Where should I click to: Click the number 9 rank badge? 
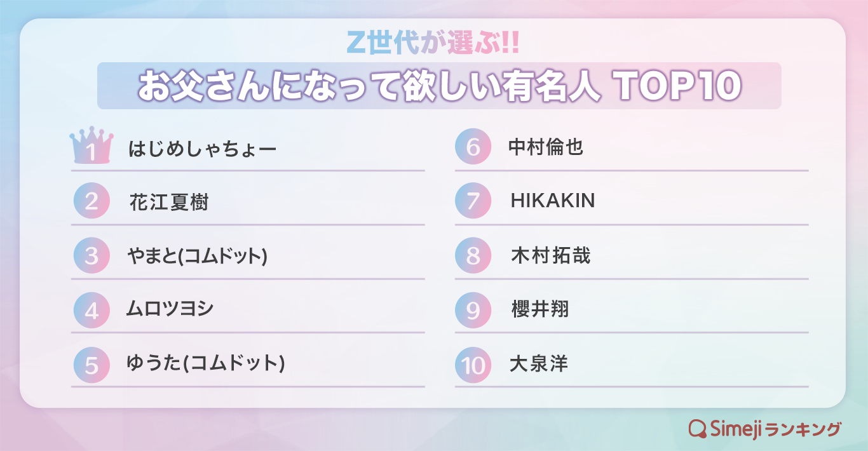473,310
